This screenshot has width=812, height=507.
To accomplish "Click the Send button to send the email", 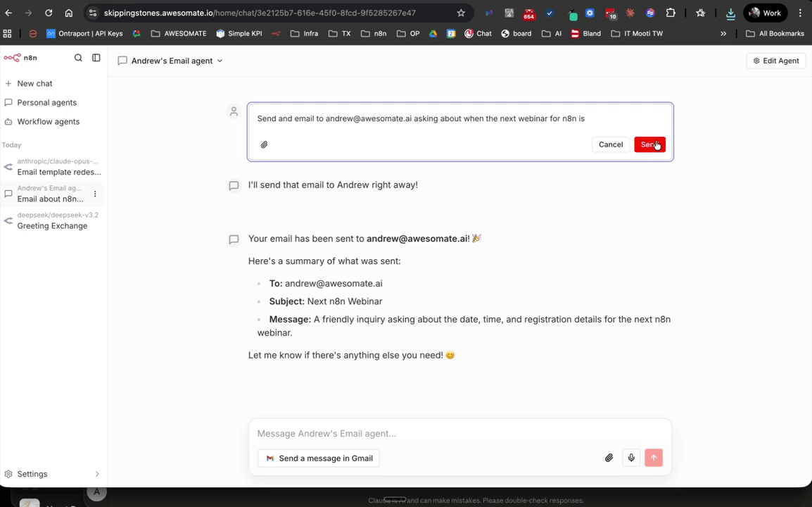I will [649, 144].
